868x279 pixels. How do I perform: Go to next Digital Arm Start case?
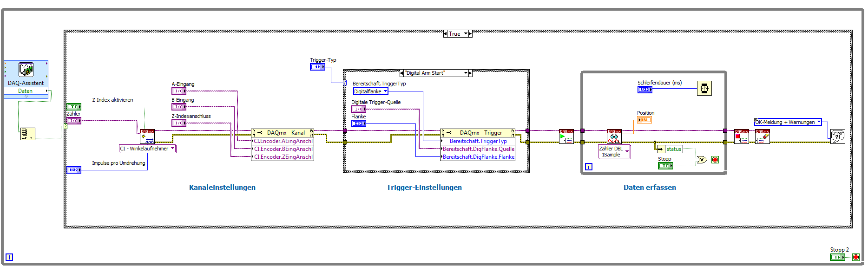pyautogui.click(x=470, y=73)
